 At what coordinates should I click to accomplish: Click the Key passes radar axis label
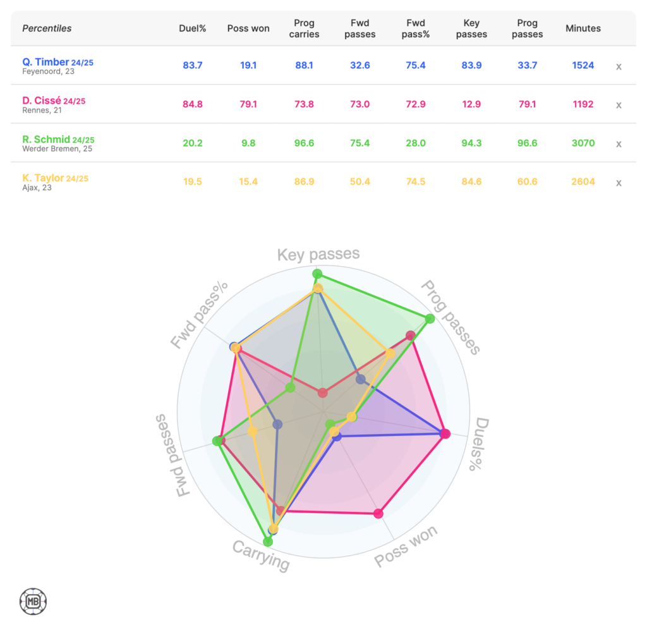(318, 254)
